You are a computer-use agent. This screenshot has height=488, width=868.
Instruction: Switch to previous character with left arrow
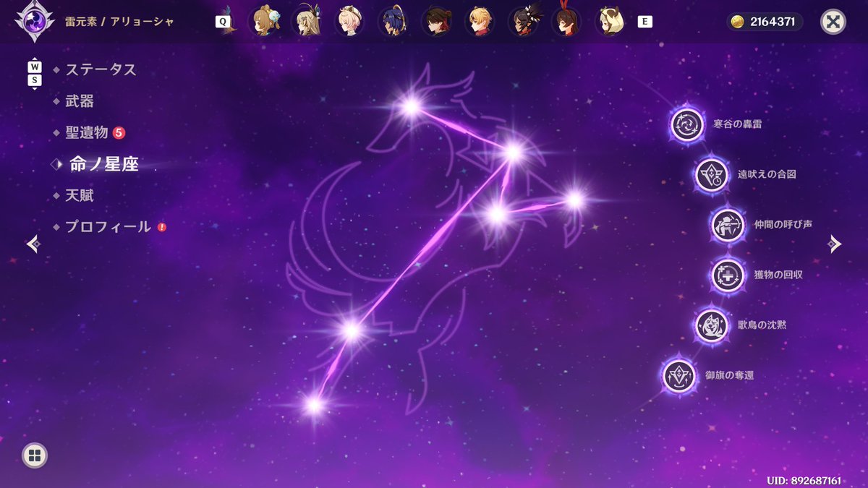(33, 244)
